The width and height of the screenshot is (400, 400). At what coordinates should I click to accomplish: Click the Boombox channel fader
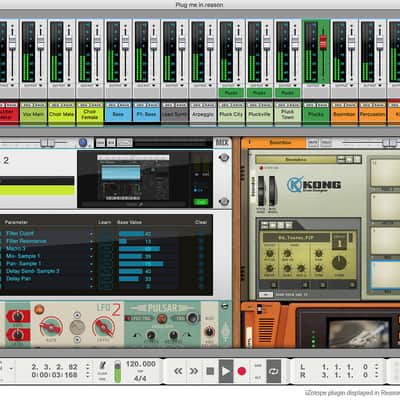[351, 42]
